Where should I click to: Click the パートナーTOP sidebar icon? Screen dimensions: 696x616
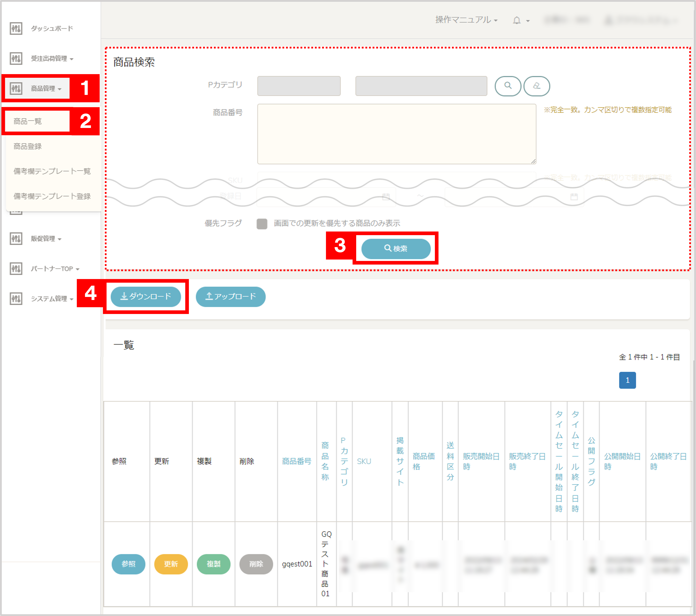point(16,269)
